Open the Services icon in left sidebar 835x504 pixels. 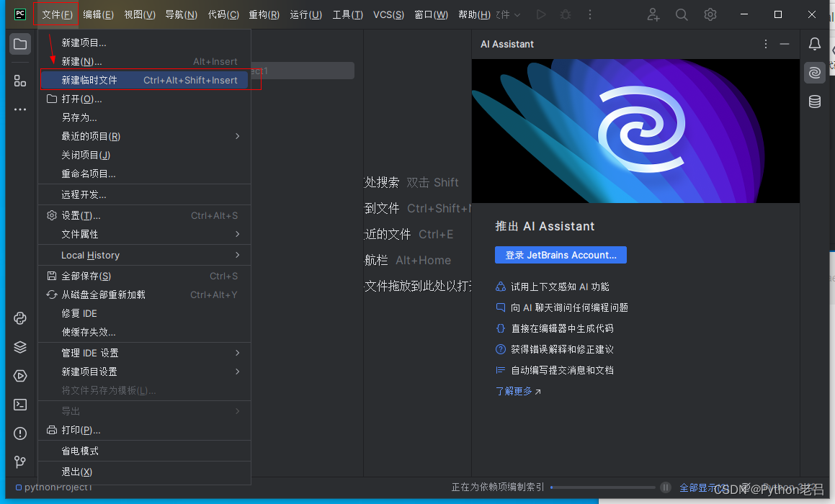20,376
